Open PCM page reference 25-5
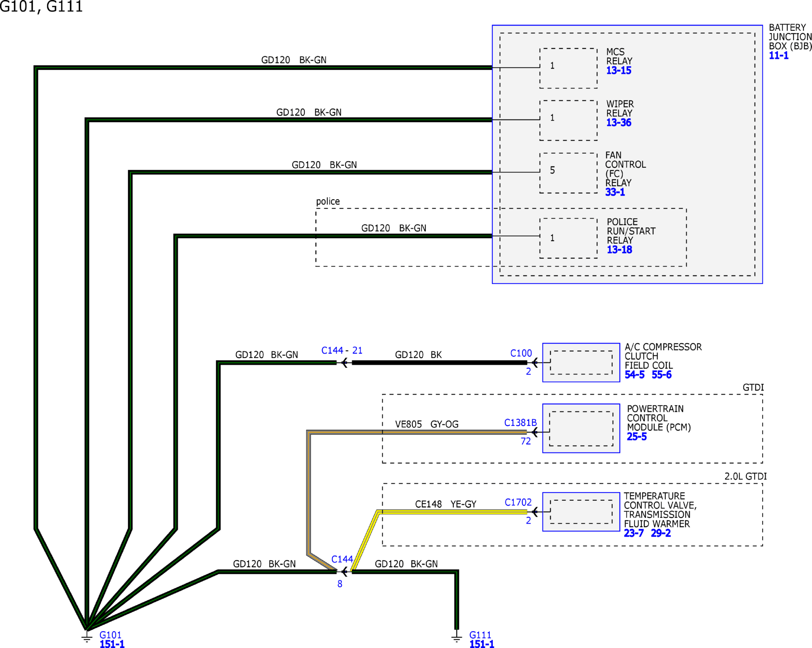This screenshot has width=812, height=648. point(636,437)
